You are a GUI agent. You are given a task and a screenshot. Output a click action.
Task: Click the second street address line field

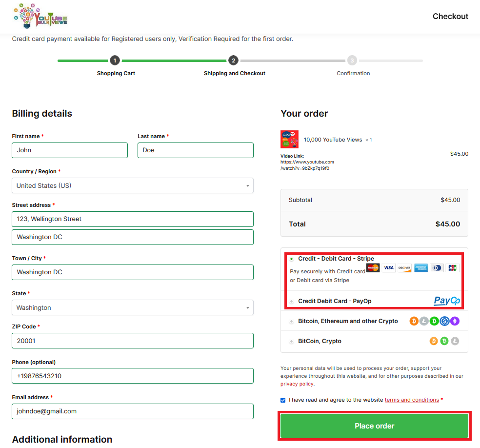pos(133,237)
